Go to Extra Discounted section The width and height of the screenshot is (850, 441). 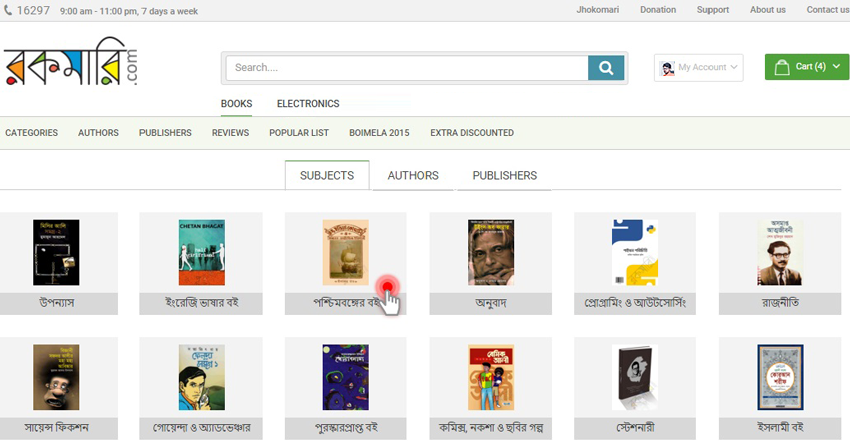click(472, 133)
